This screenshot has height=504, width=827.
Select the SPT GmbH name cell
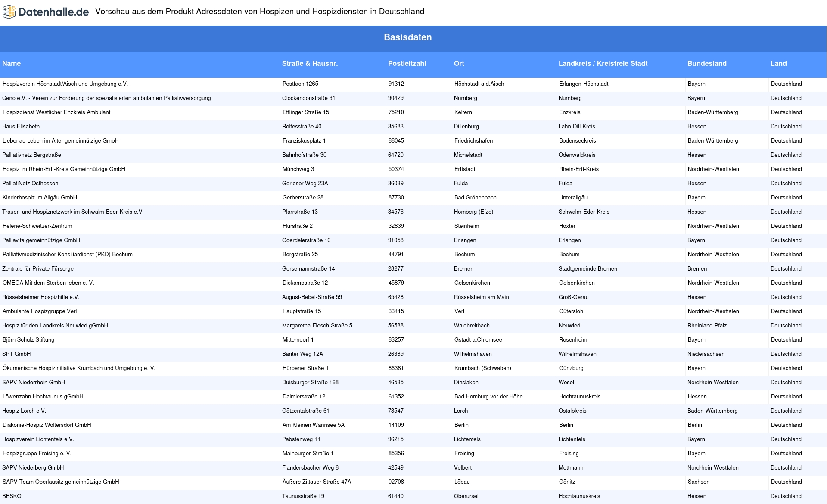[x=16, y=354]
